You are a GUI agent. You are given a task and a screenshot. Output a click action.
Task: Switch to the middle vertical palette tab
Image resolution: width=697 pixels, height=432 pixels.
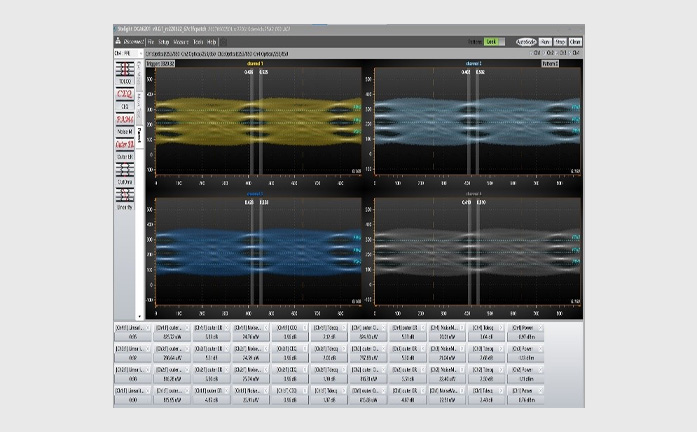[139, 107]
